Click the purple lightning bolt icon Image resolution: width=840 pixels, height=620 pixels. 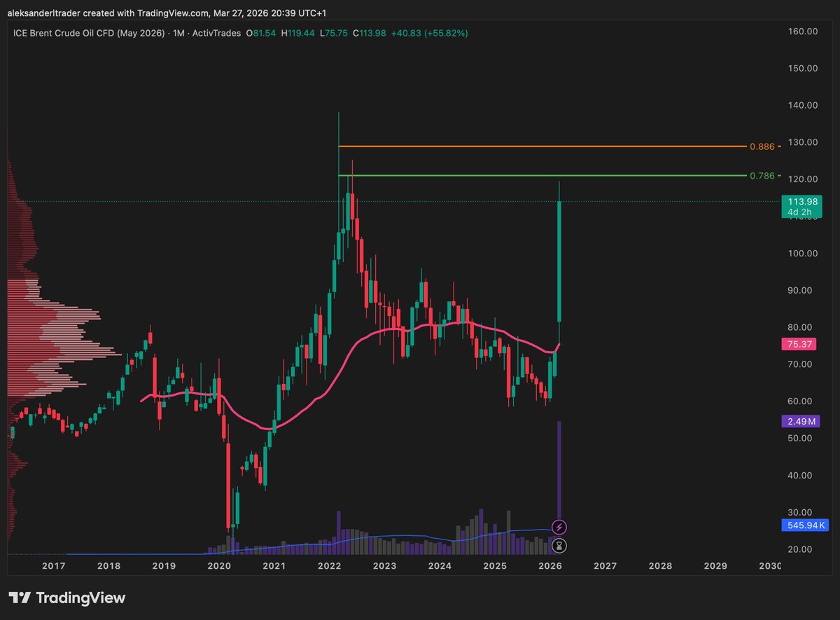(x=559, y=527)
